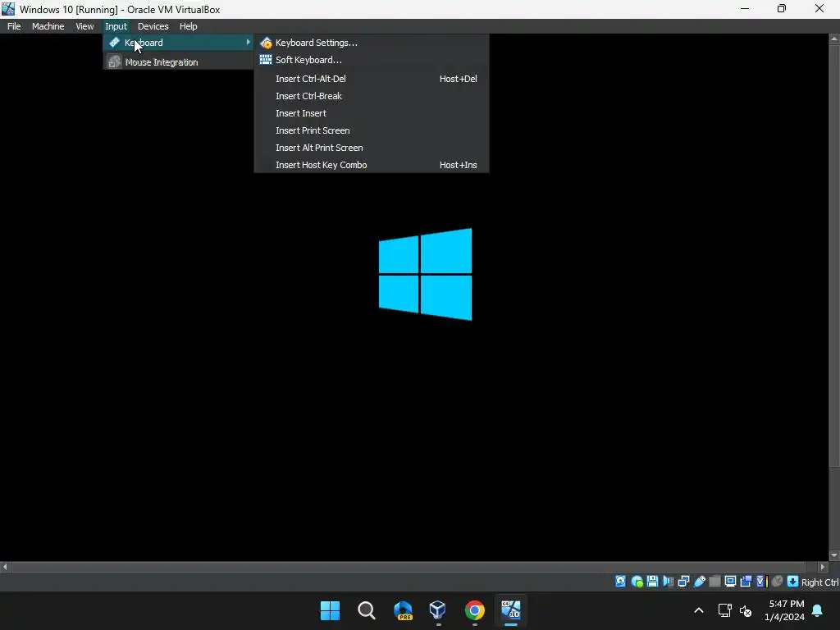The width and height of the screenshot is (840, 630).
Task: Click the recording status icon
Action: 746,582
